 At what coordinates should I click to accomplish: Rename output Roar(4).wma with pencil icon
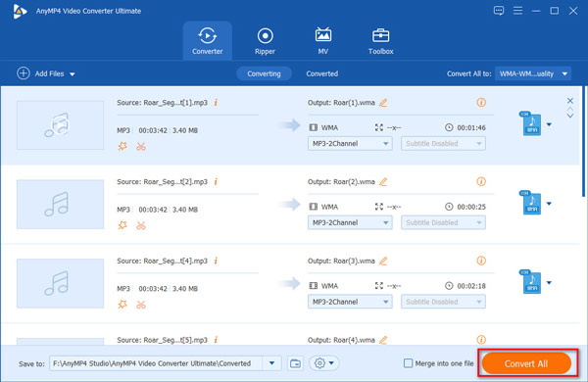(x=383, y=340)
